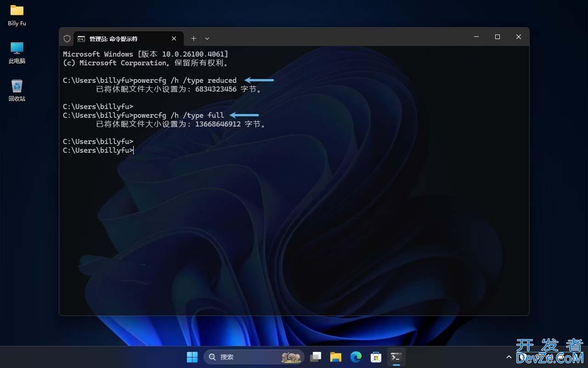588x368 pixels.
Task: Open the Windows Start menu
Action: coord(192,357)
